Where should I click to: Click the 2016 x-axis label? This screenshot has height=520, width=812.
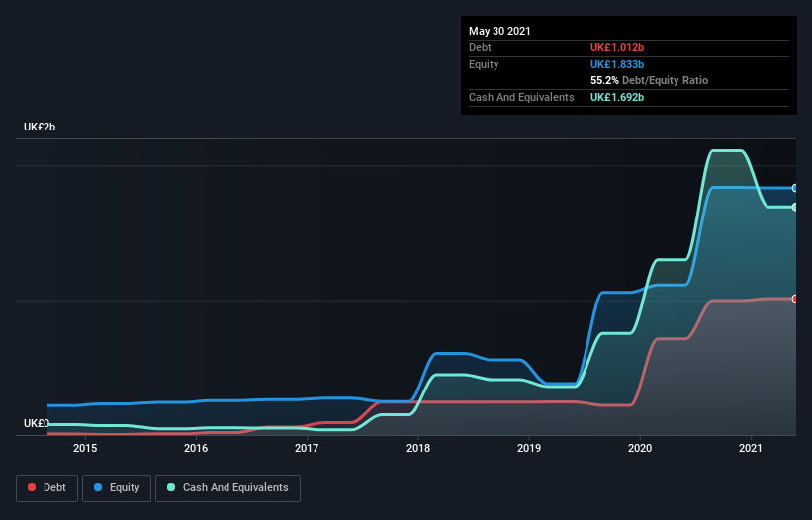(x=196, y=448)
